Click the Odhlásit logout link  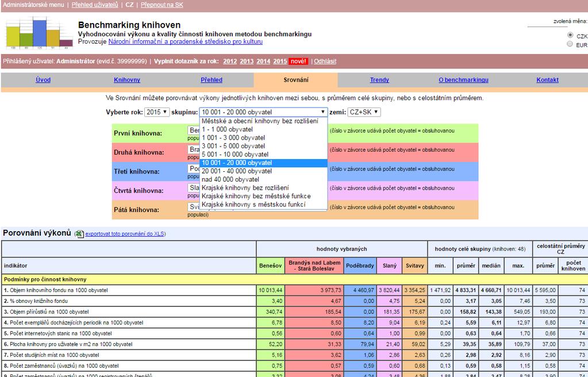pyautogui.click(x=325, y=61)
